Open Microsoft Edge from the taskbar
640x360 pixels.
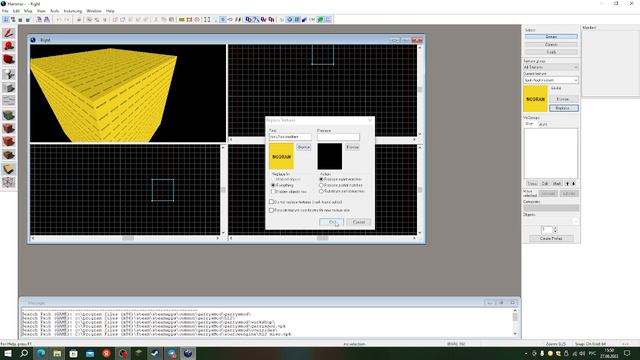point(41,353)
